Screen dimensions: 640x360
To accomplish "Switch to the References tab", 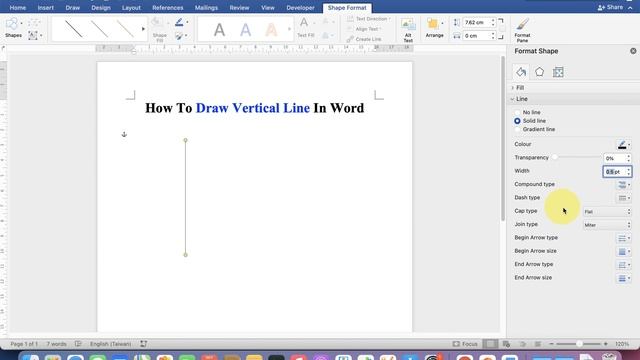I will coord(168,8).
